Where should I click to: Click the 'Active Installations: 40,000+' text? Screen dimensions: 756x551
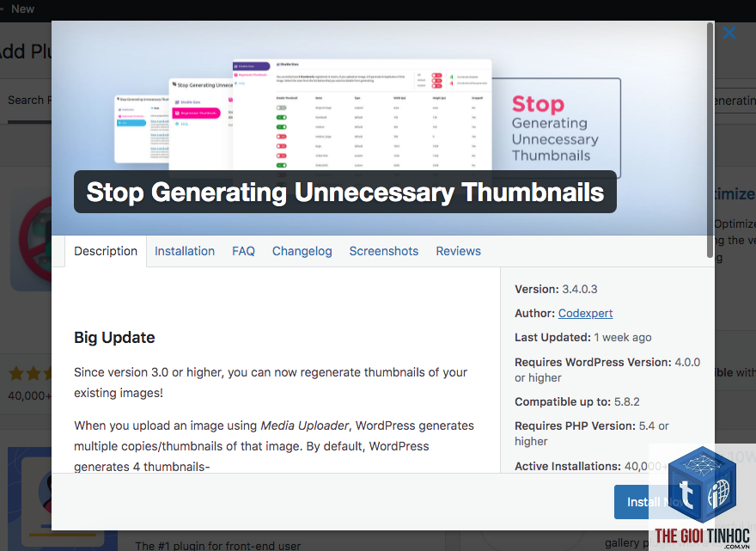pyautogui.click(x=591, y=466)
